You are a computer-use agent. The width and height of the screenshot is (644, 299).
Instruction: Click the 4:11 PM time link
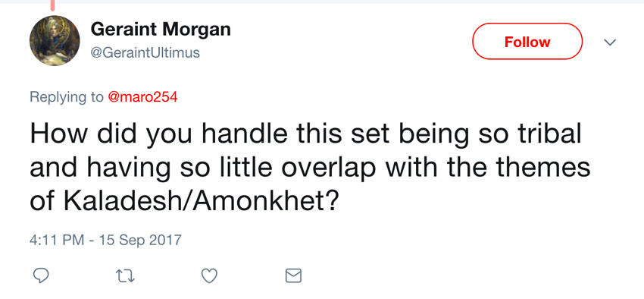(x=57, y=239)
